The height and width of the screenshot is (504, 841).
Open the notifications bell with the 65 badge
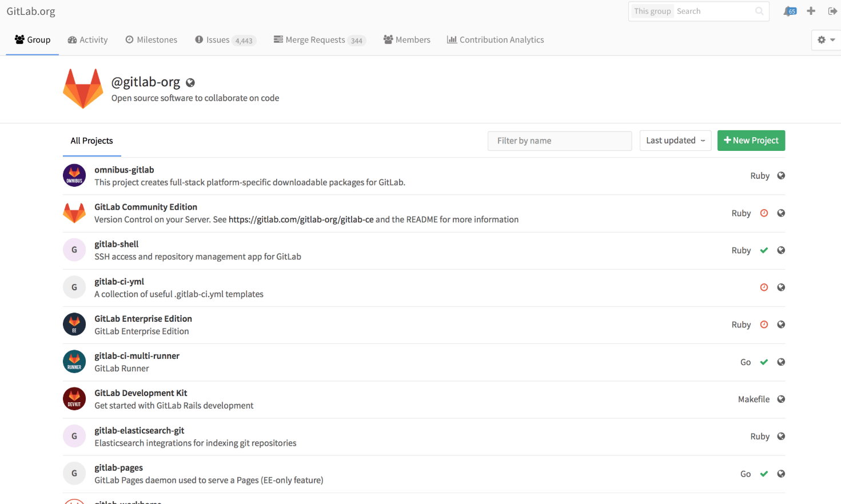tap(790, 11)
